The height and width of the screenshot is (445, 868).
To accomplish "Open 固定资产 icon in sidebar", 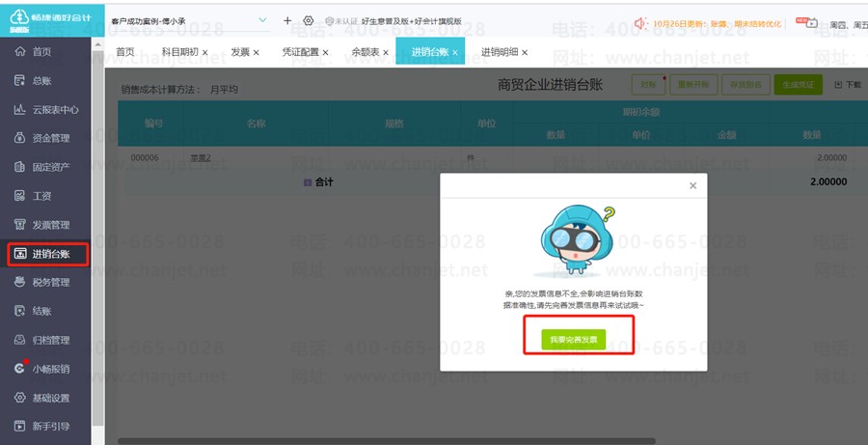I will click(x=20, y=167).
